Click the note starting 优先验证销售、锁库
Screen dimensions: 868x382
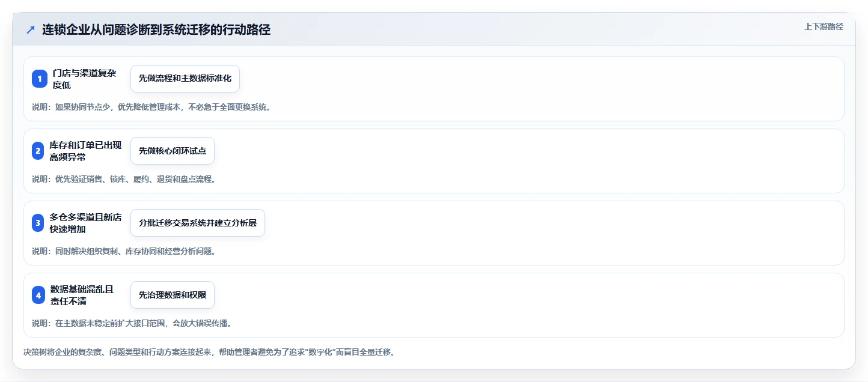123,179
